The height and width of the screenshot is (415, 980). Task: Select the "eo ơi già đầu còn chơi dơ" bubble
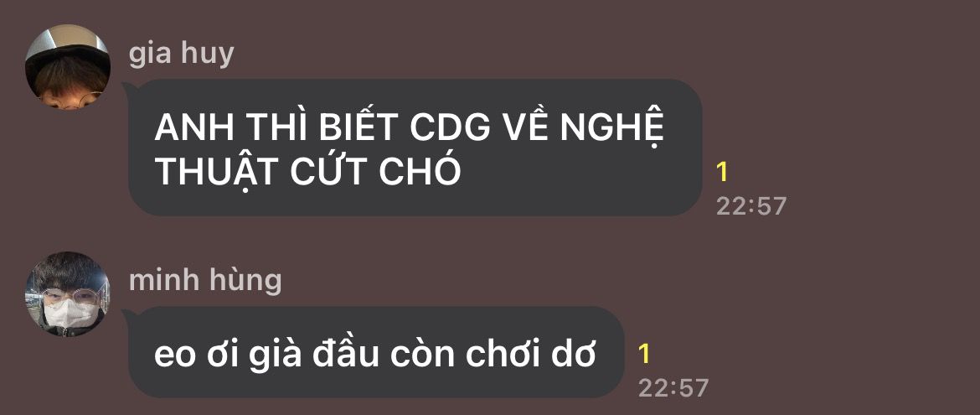(x=377, y=352)
